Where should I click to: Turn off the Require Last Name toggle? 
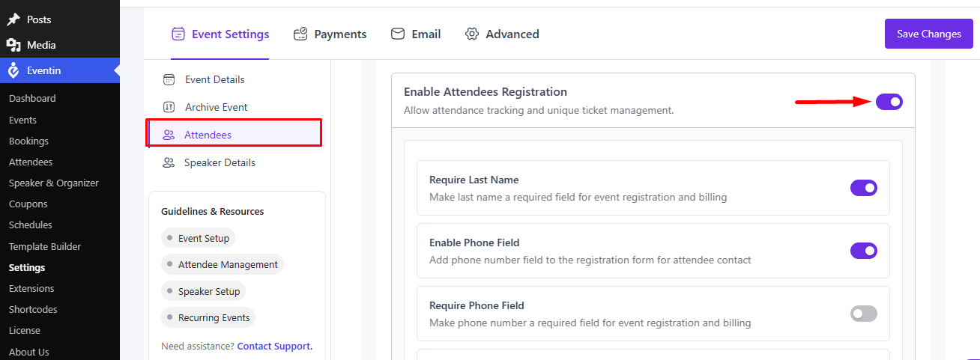point(864,188)
